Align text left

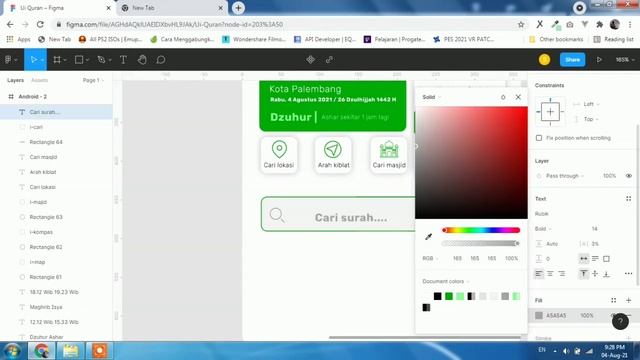(x=539, y=273)
